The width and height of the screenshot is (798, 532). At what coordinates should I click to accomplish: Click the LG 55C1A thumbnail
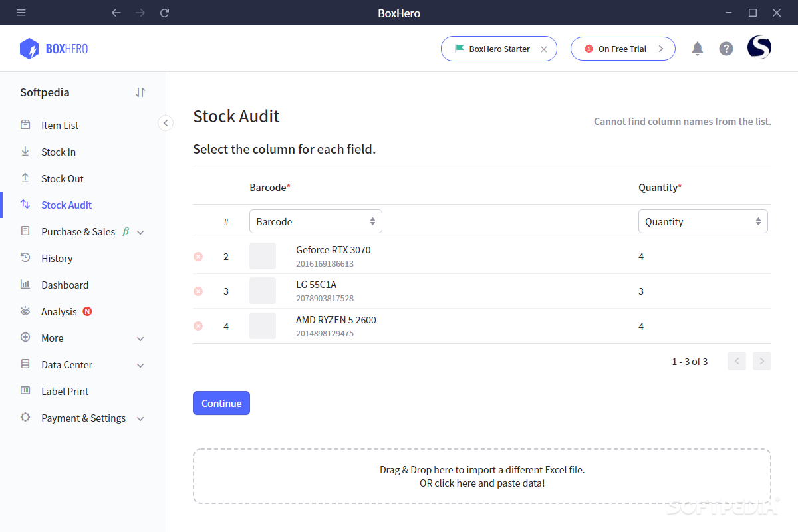263,291
